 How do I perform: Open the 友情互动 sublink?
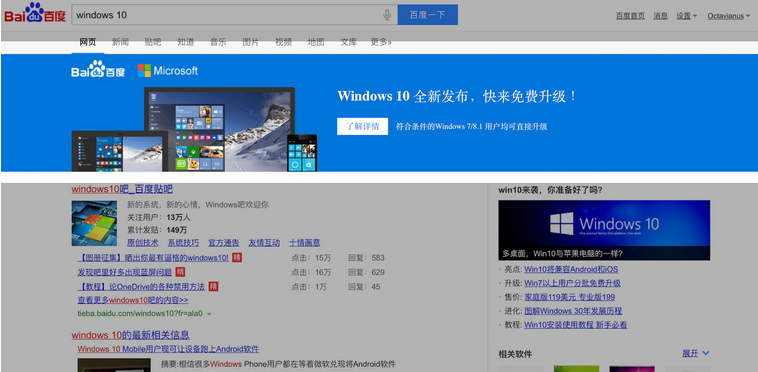[264, 243]
